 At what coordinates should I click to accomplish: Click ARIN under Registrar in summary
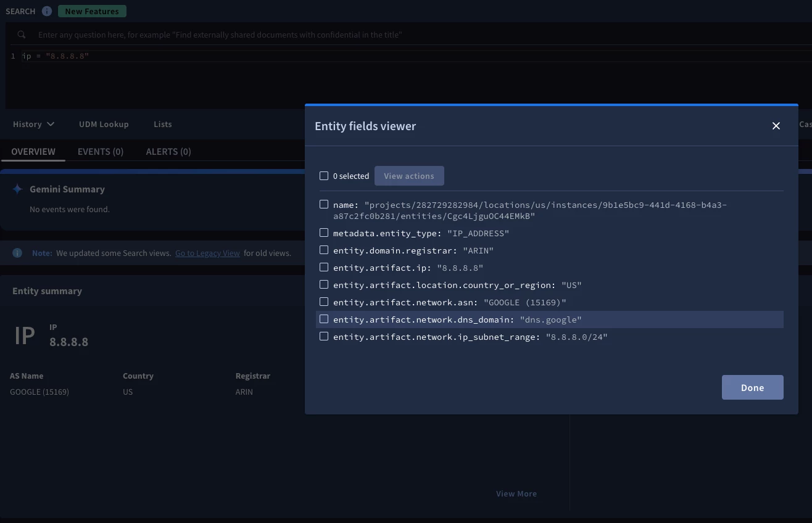pos(244,392)
